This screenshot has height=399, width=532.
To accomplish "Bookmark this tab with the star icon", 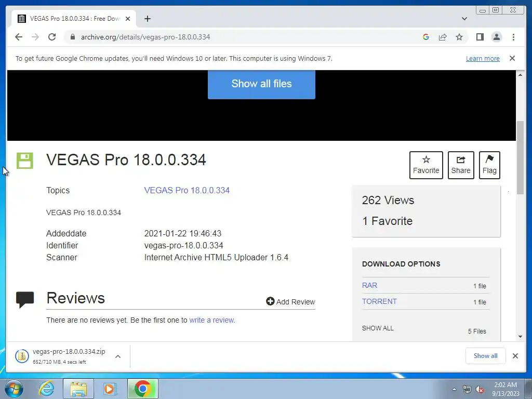I will [x=459, y=37].
